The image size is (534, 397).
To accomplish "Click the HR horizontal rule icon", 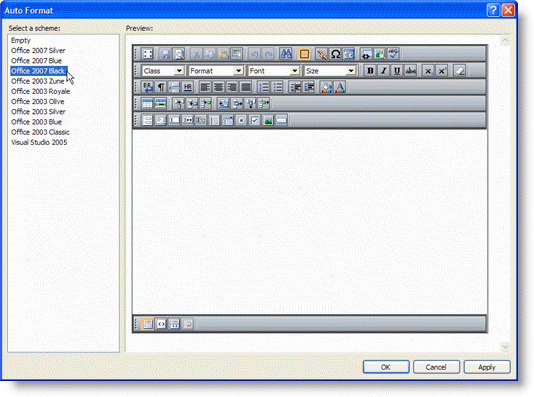I will click(188, 87).
